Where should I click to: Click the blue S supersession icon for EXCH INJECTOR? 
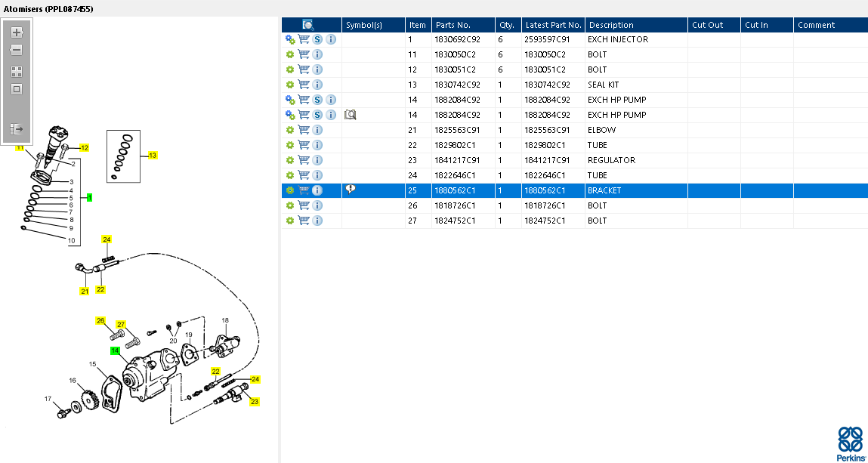(x=317, y=39)
